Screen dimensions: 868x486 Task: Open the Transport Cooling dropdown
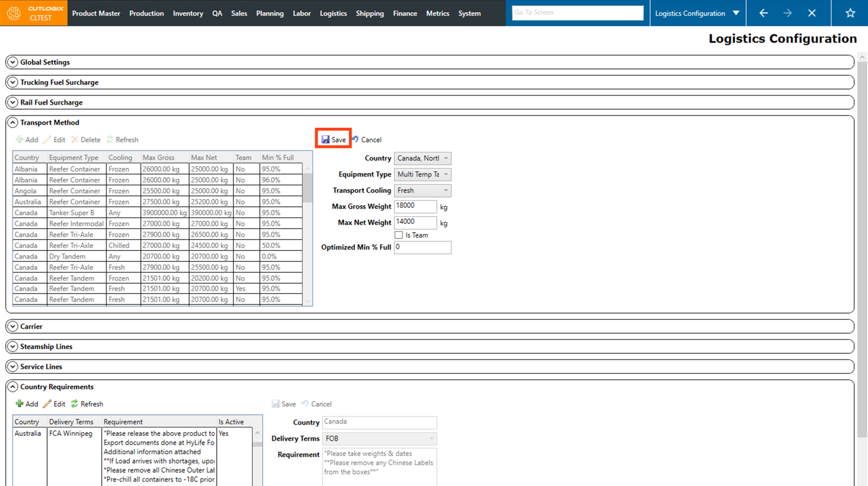pos(422,190)
